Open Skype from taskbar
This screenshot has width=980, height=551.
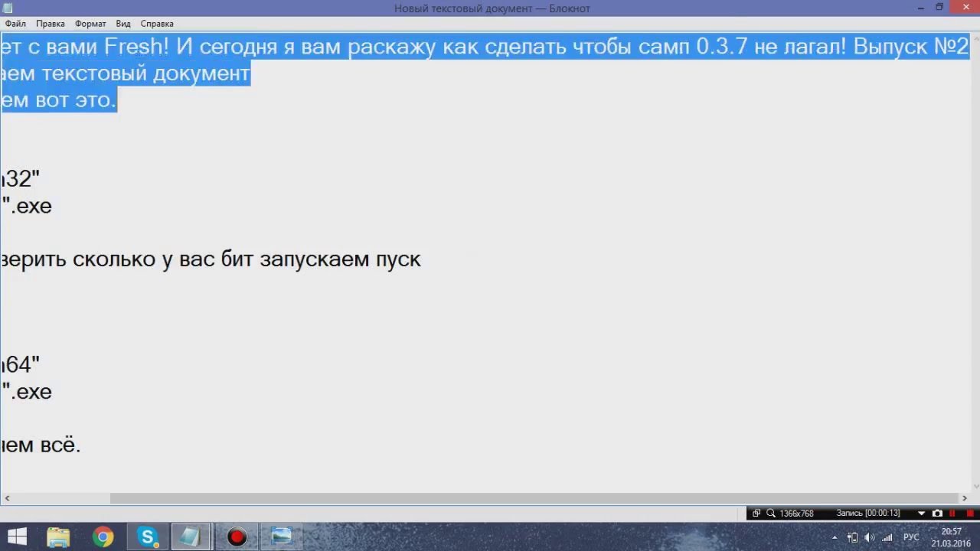tap(147, 537)
